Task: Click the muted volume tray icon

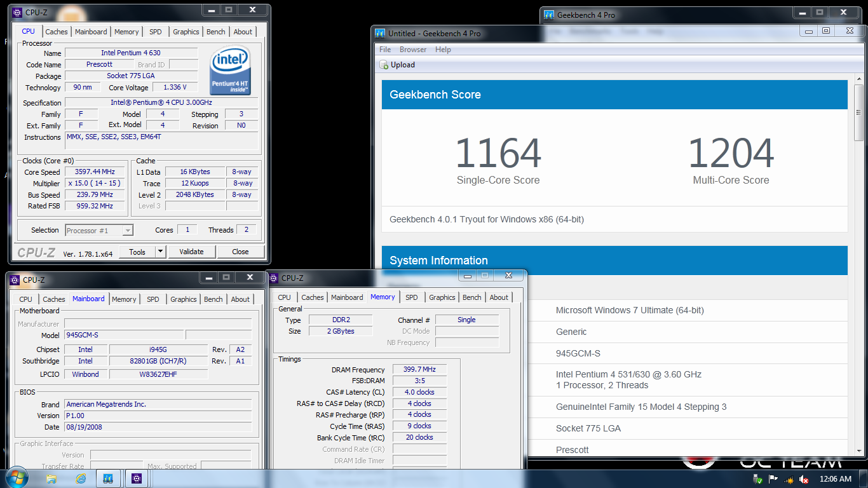Action: (804, 479)
